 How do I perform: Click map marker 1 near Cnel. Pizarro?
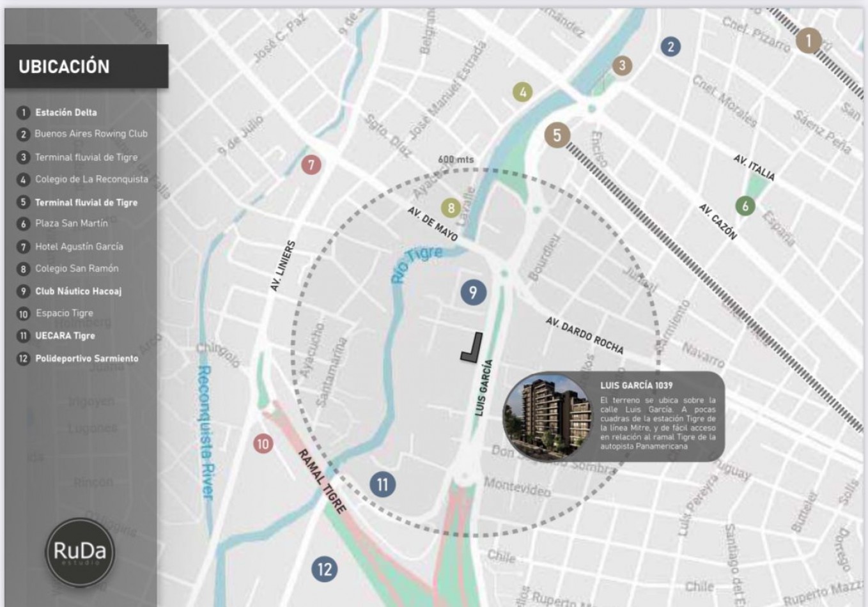tap(808, 41)
